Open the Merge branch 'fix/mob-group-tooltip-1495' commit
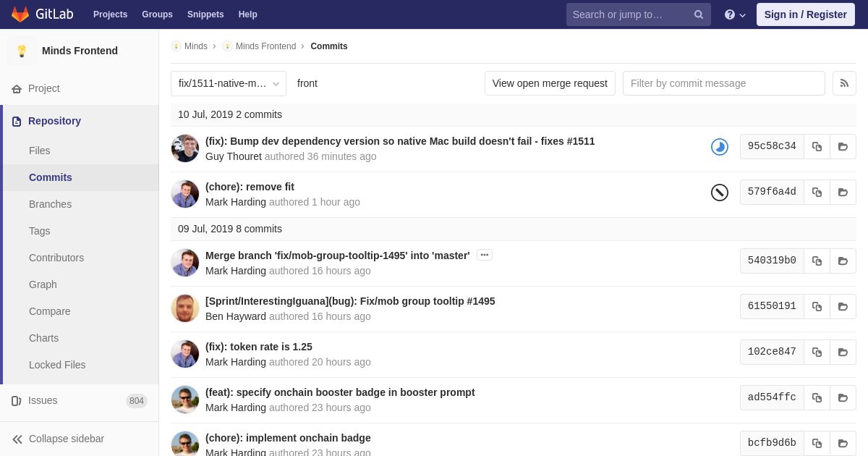Screen dimensions: 868x456 click(338, 256)
